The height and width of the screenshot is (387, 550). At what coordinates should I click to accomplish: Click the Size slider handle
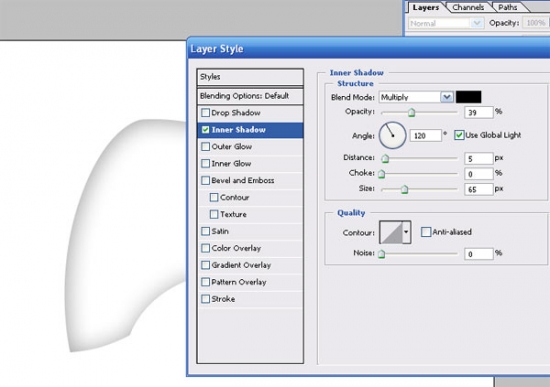click(404, 189)
